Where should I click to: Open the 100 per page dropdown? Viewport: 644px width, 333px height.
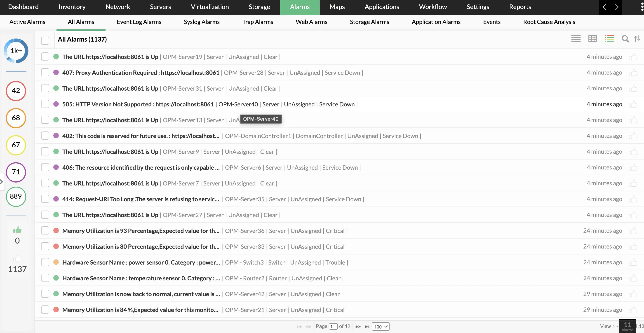pyautogui.click(x=381, y=326)
